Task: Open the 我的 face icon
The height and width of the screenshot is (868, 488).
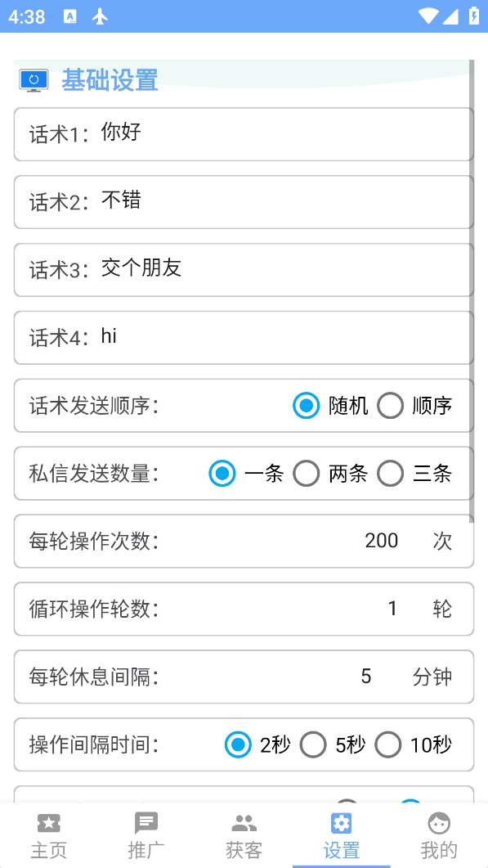Action: [439, 824]
